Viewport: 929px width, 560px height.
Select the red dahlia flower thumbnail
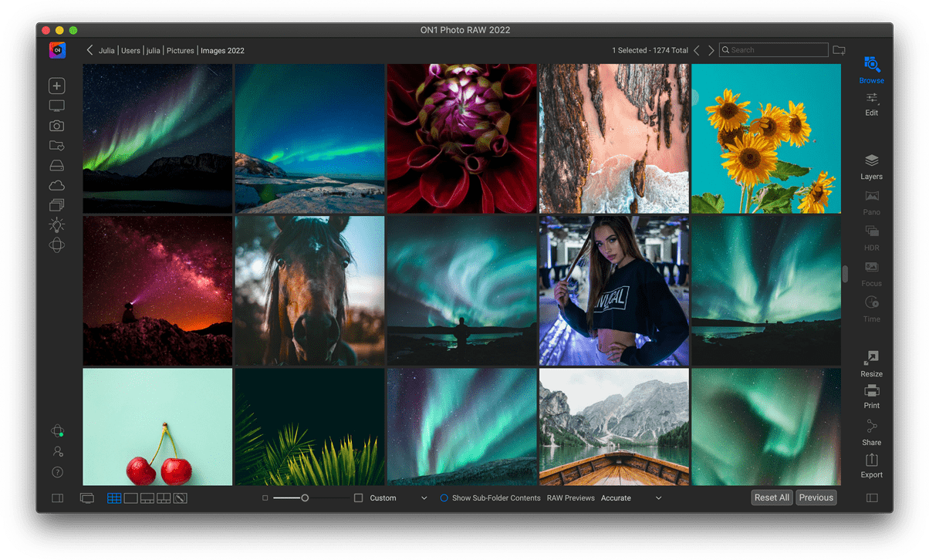pyautogui.click(x=461, y=139)
